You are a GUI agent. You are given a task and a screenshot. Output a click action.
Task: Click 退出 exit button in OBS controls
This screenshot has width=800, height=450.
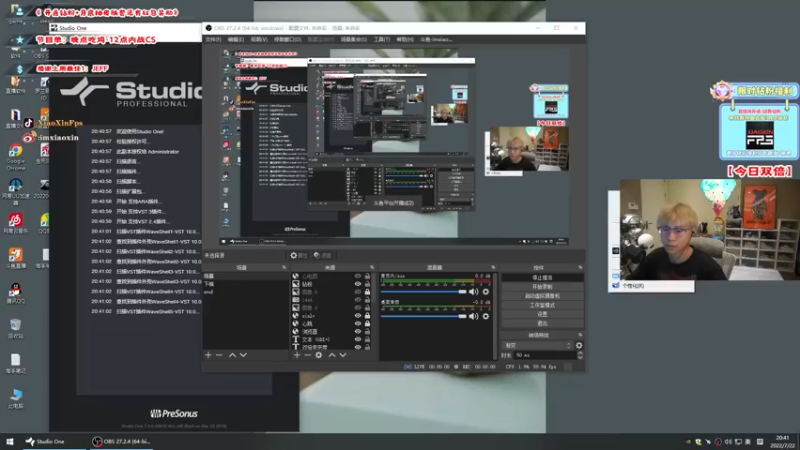[x=542, y=323]
